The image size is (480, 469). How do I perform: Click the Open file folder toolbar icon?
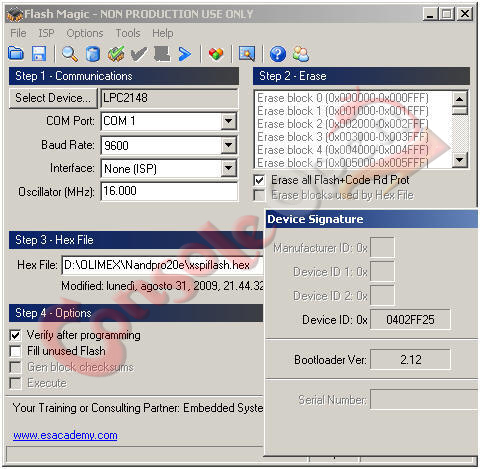pos(16,53)
